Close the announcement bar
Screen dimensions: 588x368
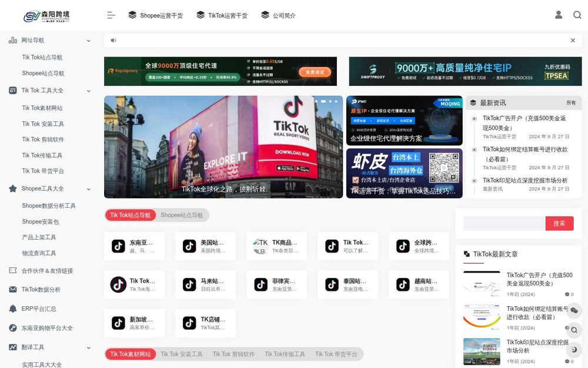pyautogui.click(x=573, y=40)
